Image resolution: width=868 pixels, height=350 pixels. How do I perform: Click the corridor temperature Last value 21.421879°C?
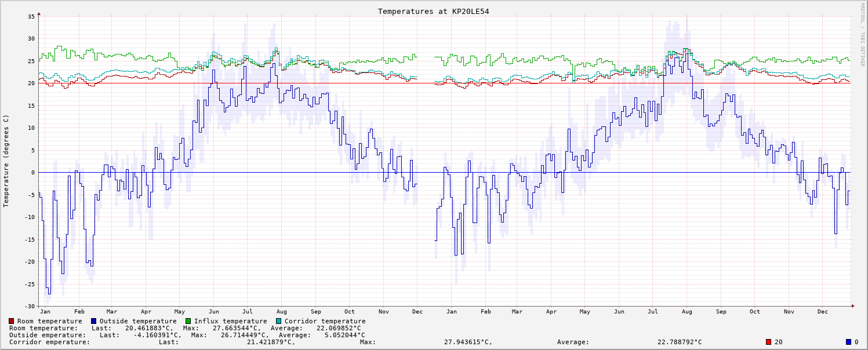point(271,342)
